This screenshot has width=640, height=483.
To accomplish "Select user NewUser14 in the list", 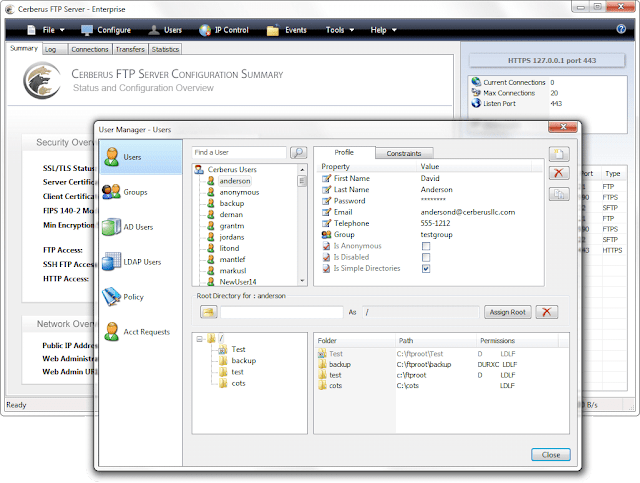I will coord(238,282).
